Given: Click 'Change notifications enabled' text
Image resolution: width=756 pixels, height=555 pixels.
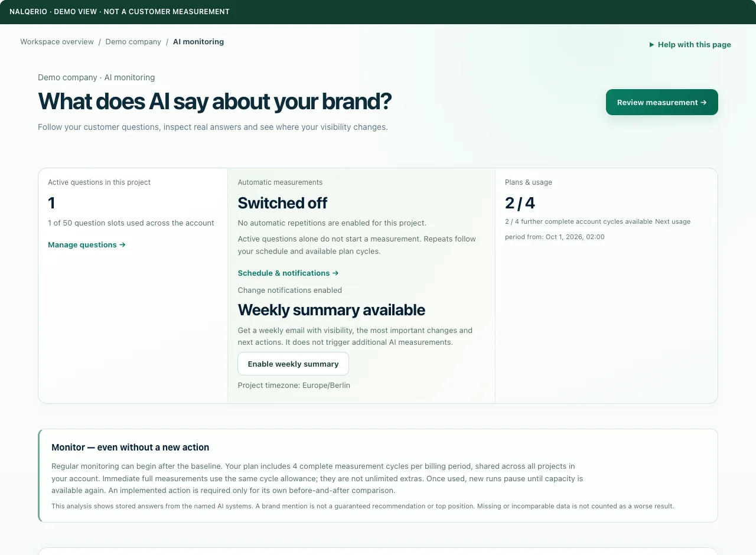Looking at the screenshot, I should (x=289, y=290).
